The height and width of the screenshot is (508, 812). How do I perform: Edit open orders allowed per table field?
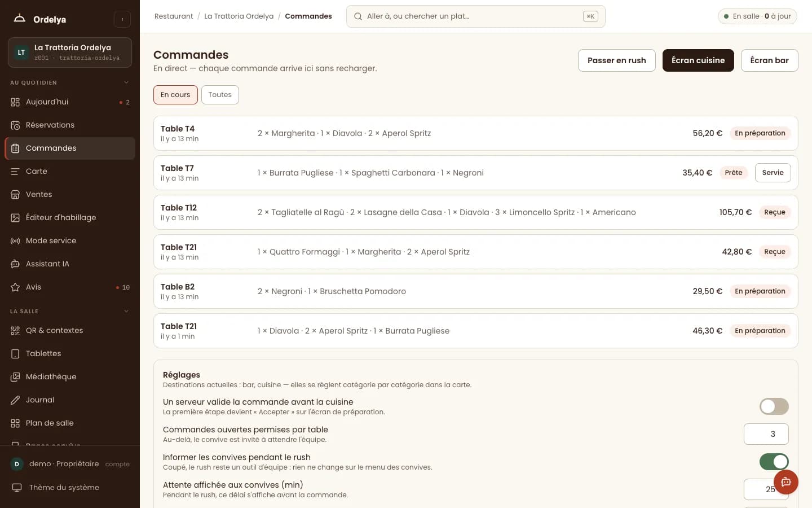coord(766,434)
